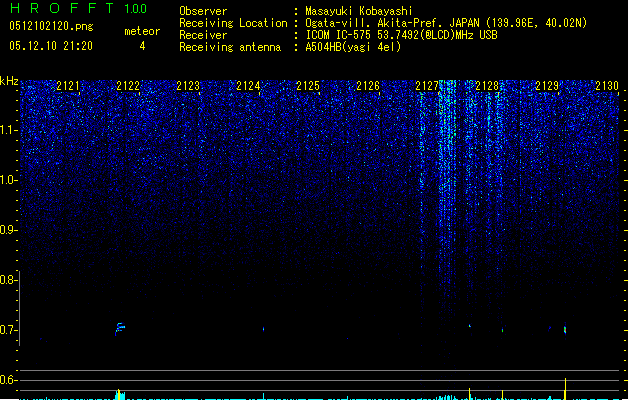Click the A504HB(yagi 4el) antenna text
Viewport: 629px width, 400px height.
pos(353,47)
